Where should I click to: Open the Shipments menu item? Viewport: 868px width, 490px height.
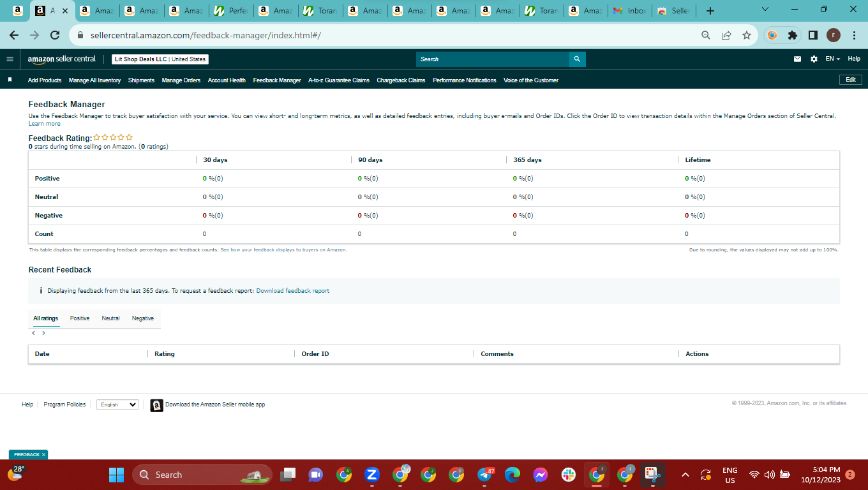point(141,80)
